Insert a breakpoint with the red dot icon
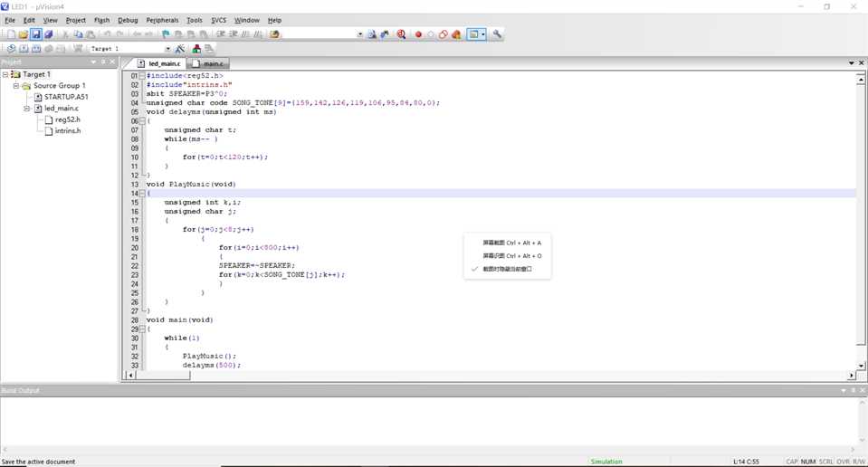This screenshot has width=868, height=467. point(418,34)
